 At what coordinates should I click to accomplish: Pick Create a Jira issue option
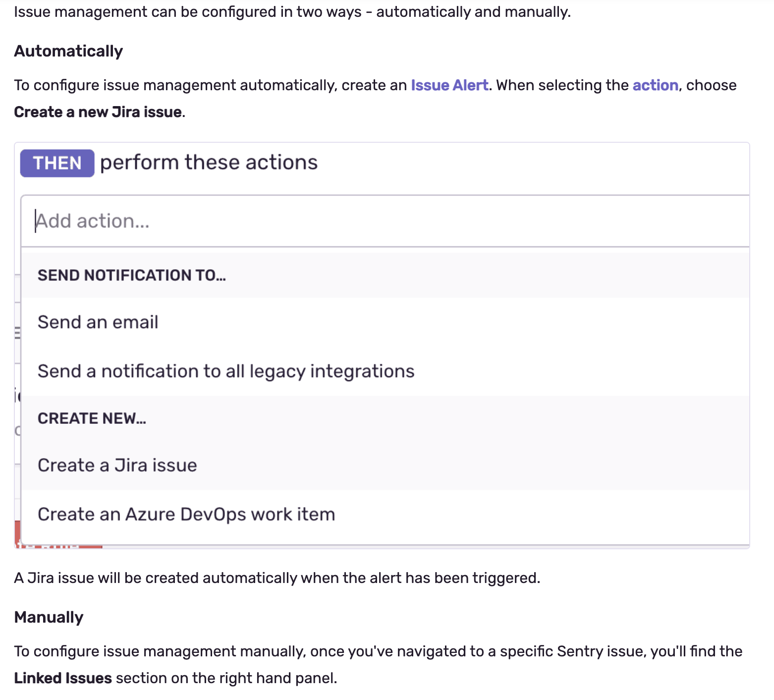click(385, 466)
